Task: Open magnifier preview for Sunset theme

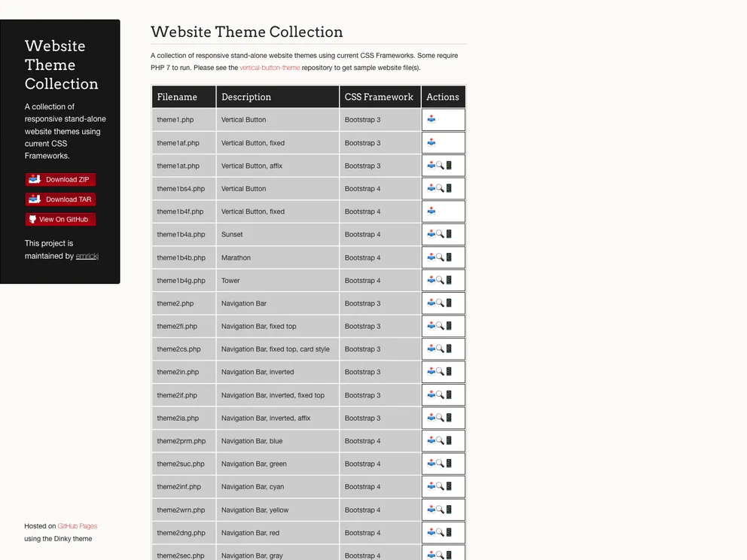Action: [440, 234]
